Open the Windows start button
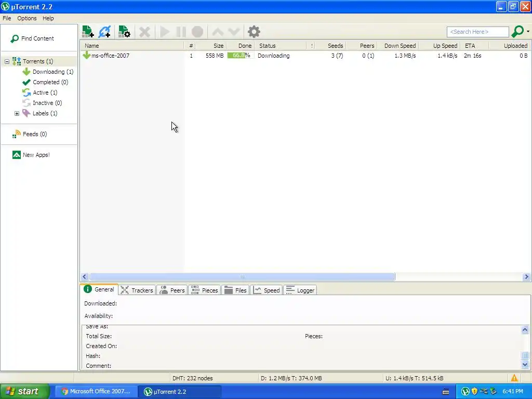This screenshot has height=399, width=532. point(25,392)
